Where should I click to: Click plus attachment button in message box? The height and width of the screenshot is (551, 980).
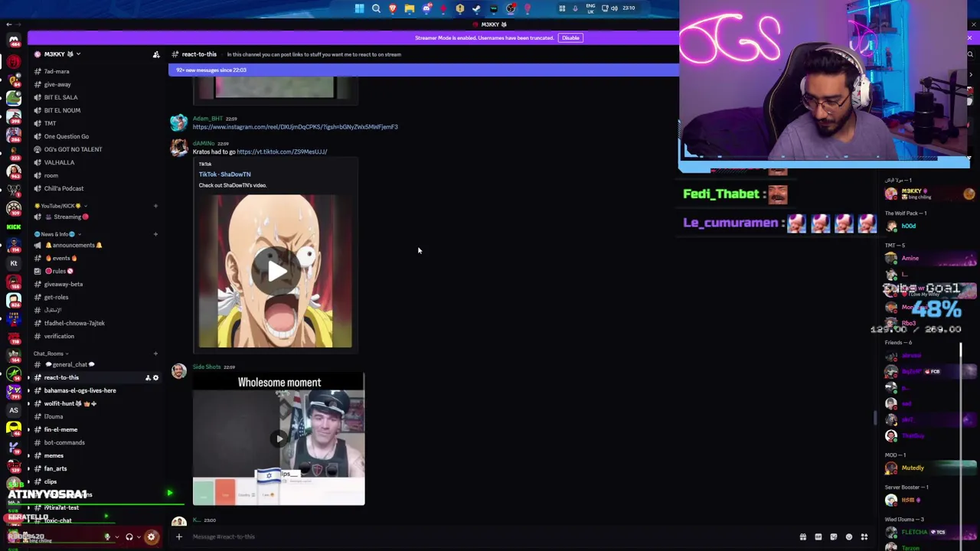[x=179, y=536]
